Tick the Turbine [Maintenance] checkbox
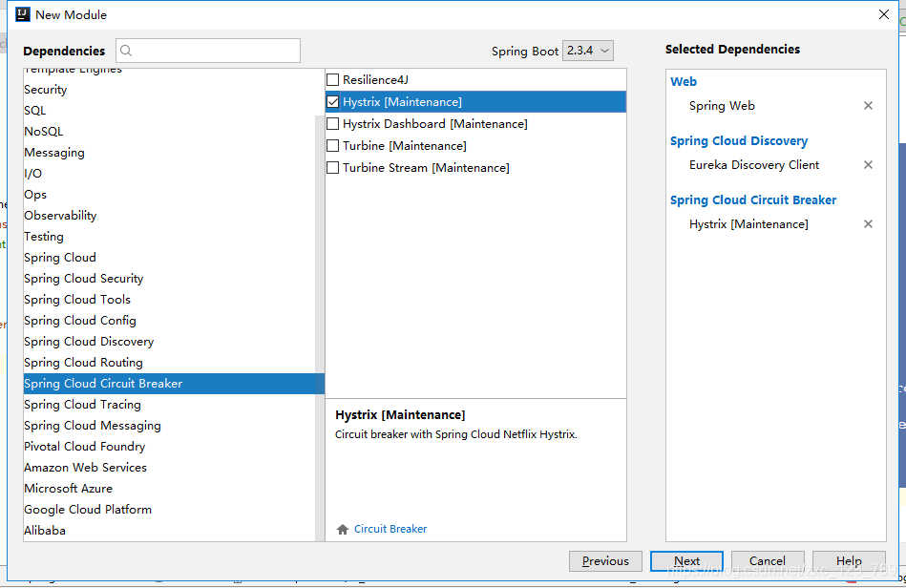The width and height of the screenshot is (906, 588). click(333, 145)
